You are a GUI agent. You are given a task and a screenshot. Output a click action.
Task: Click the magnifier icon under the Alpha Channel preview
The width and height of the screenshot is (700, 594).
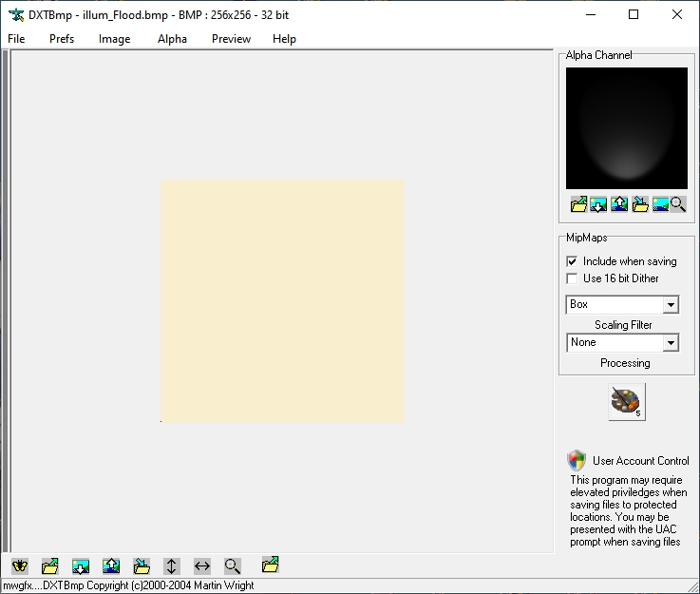pos(677,204)
